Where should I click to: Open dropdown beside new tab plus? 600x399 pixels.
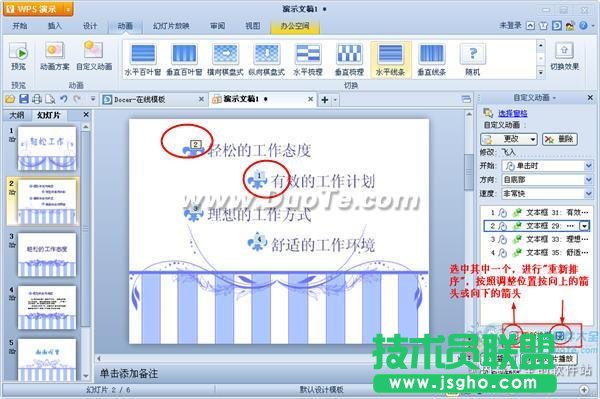coord(335,100)
